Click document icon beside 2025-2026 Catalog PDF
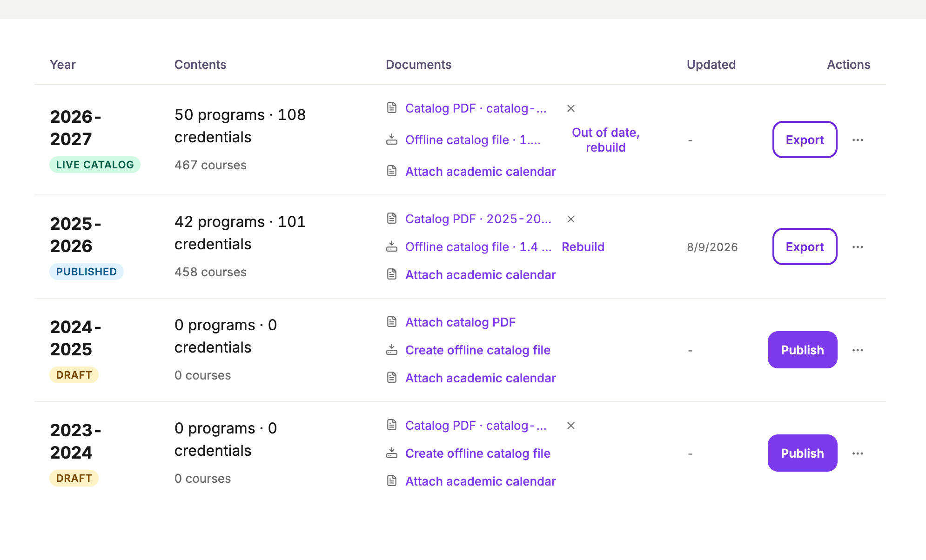Viewport: 926px width, 560px height. tap(392, 219)
